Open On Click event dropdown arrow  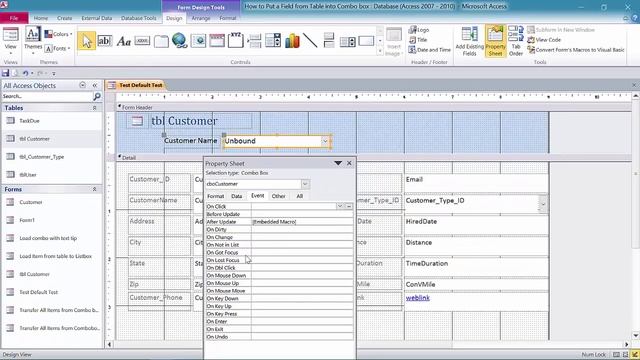coord(340,207)
